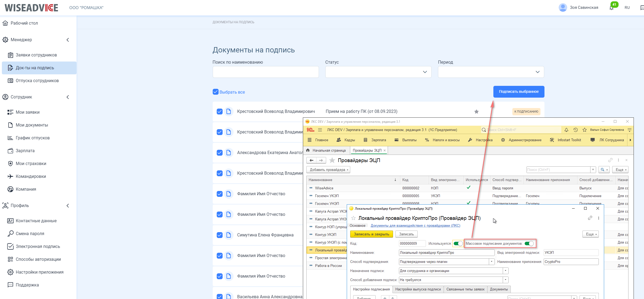Click the back arrow in Провайдеры ЭЦП form
The height and width of the screenshot is (299, 644).
pos(311,160)
